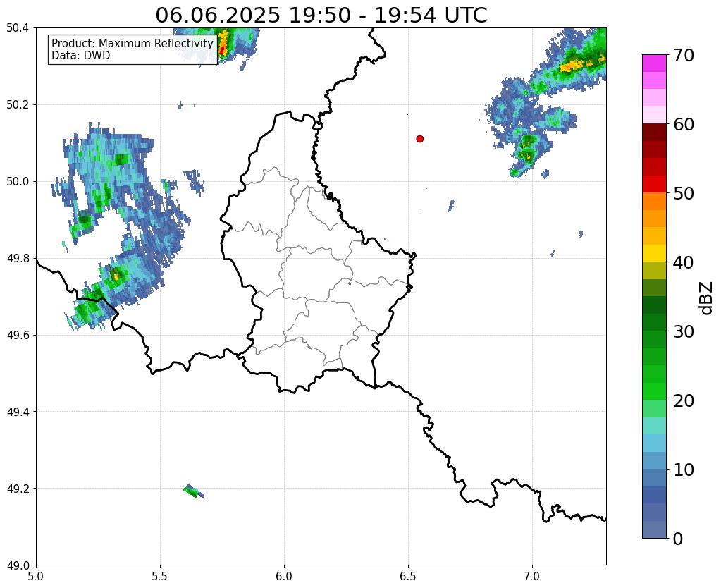This screenshot has height=588, width=721.
Task: Click the latitude tick label 50.4
Action: click(x=18, y=28)
